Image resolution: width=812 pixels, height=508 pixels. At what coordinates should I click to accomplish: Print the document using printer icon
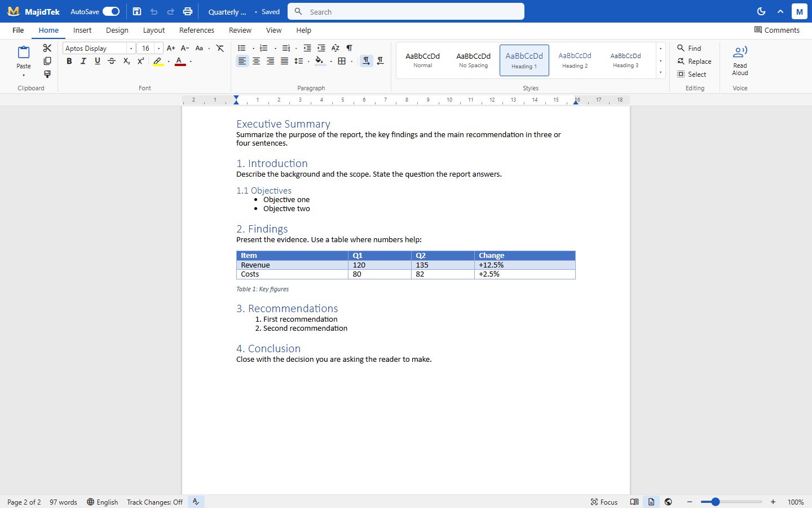click(x=188, y=11)
